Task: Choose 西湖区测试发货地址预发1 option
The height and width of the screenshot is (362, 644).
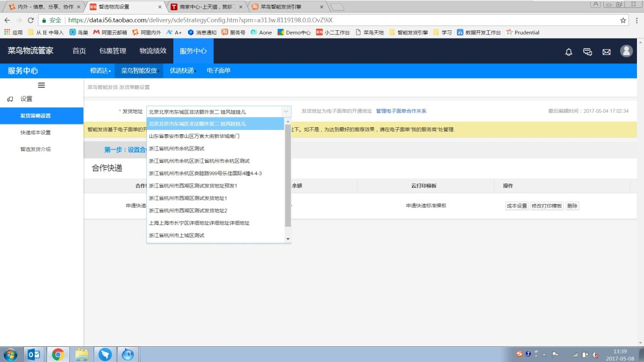Action: tap(216, 186)
